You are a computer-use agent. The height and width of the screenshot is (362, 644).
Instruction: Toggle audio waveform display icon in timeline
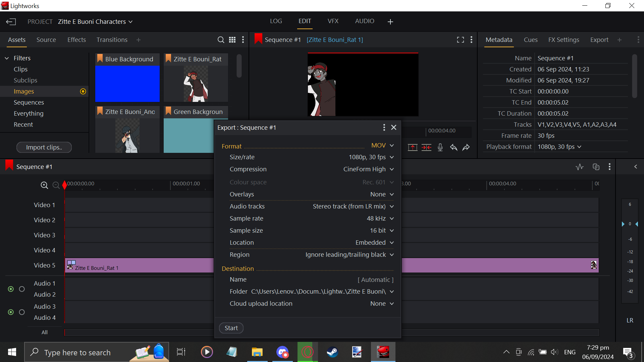[x=580, y=167]
